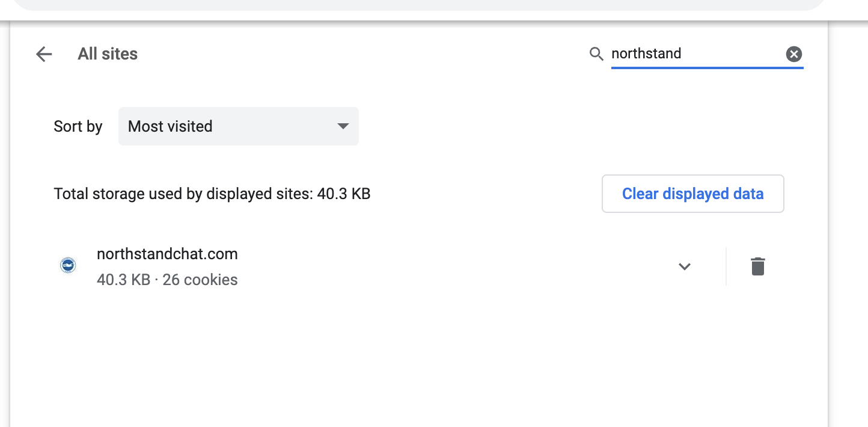Open the Most visited sort dropdown
Screen dimensions: 868x427
[x=239, y=126]
